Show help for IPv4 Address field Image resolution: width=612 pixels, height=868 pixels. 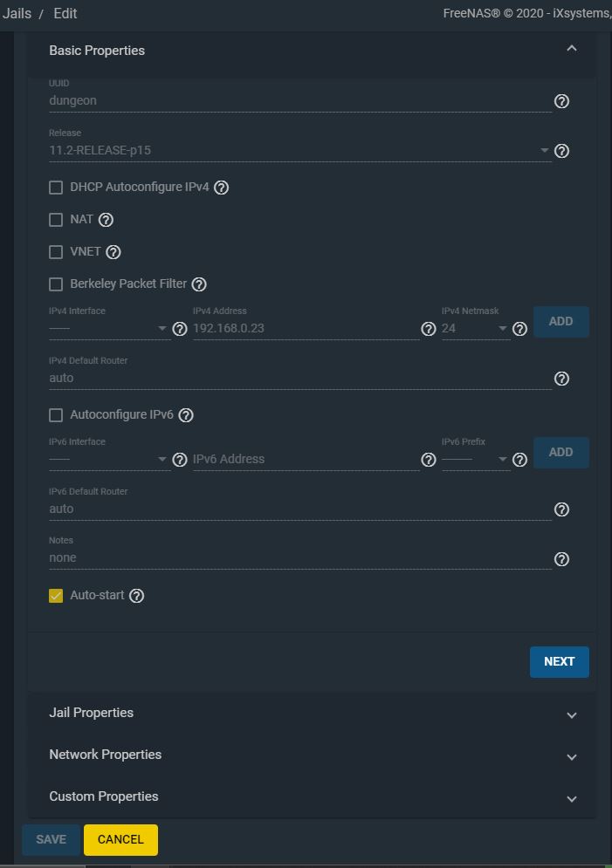click(429, 329)
